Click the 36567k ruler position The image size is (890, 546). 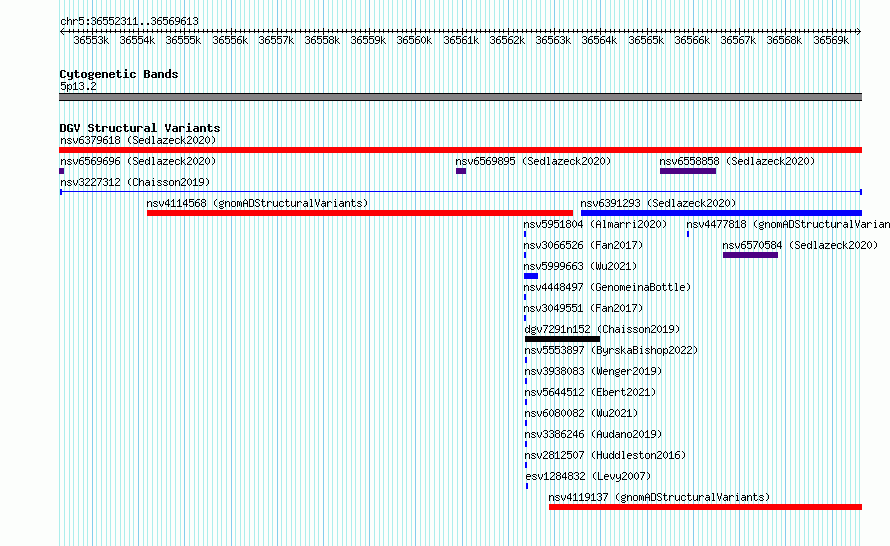coord(738,40)
